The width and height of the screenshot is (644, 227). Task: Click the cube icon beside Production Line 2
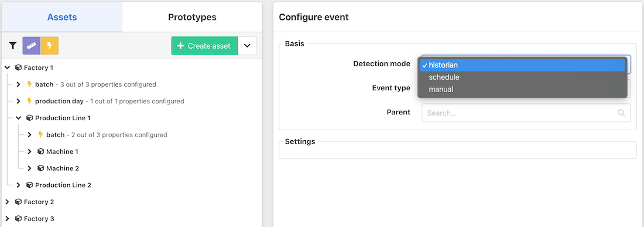tap(29, 185)
